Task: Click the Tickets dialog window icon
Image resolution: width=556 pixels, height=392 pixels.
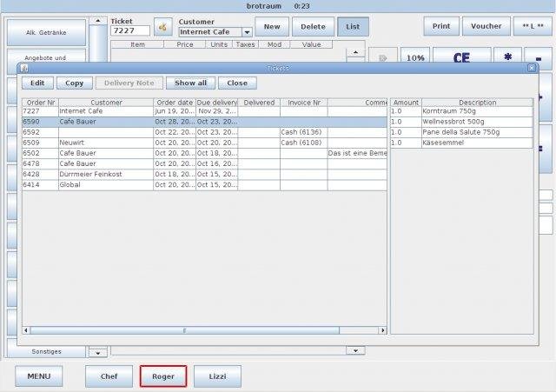Action: tap(24, 68)
